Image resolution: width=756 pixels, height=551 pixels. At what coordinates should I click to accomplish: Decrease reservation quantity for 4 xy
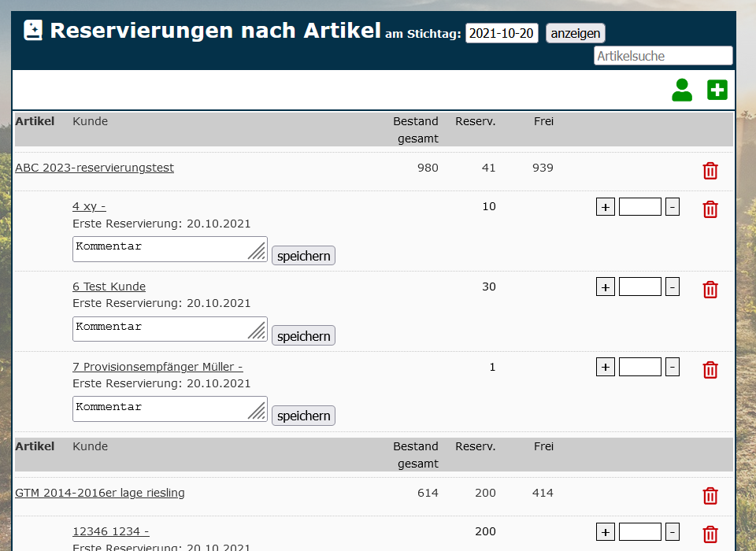[x=673, y=208]
